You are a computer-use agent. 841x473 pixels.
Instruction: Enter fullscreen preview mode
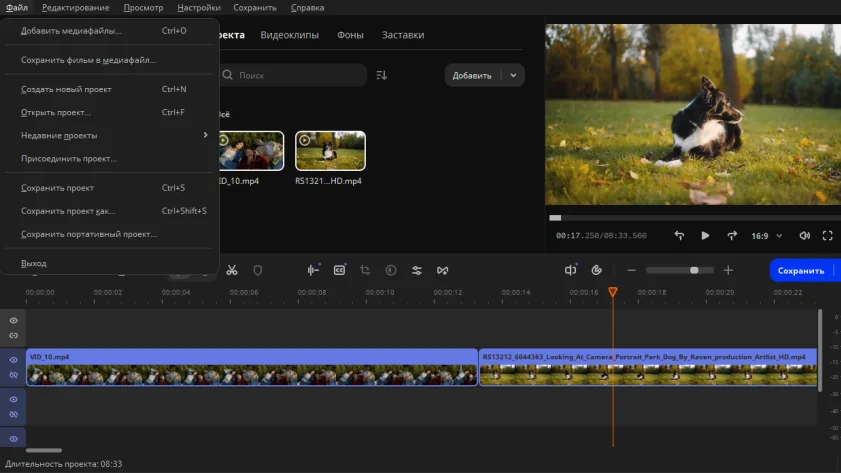coord(827,236)
